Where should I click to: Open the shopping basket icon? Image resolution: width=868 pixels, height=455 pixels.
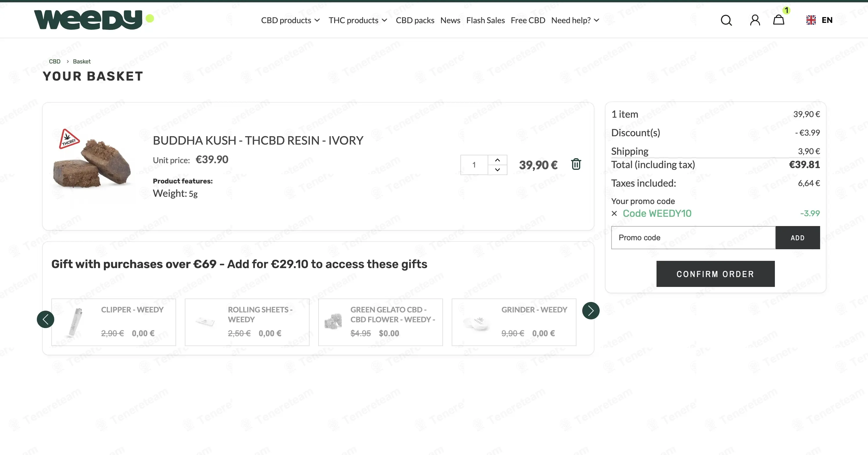pos(778,20)
